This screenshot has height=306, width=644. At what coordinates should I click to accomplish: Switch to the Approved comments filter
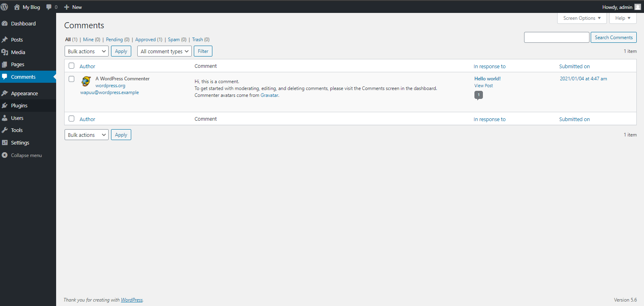point(145,40)
